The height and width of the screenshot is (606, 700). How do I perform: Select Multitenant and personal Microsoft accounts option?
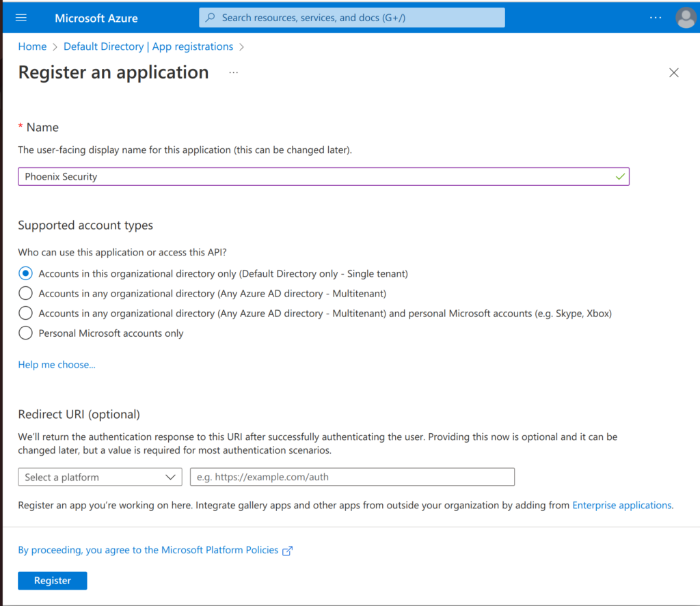point(25,313)
